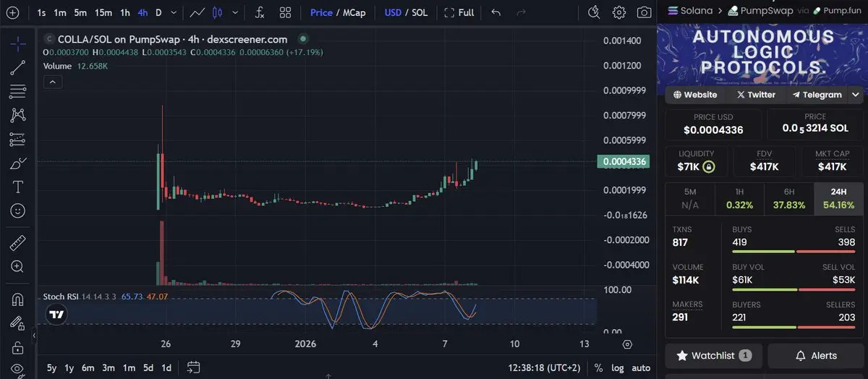This screenshot has width=868, height=379.
Task: Toggle log scale mode
Action: 617,367
